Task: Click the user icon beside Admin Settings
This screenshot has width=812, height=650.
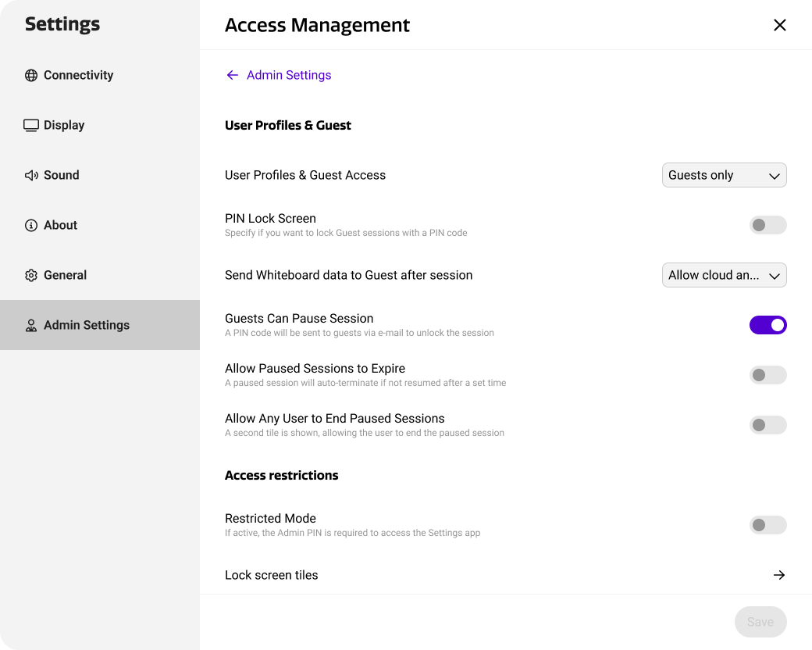Action: pyautogui.click(x=31, y=325)
